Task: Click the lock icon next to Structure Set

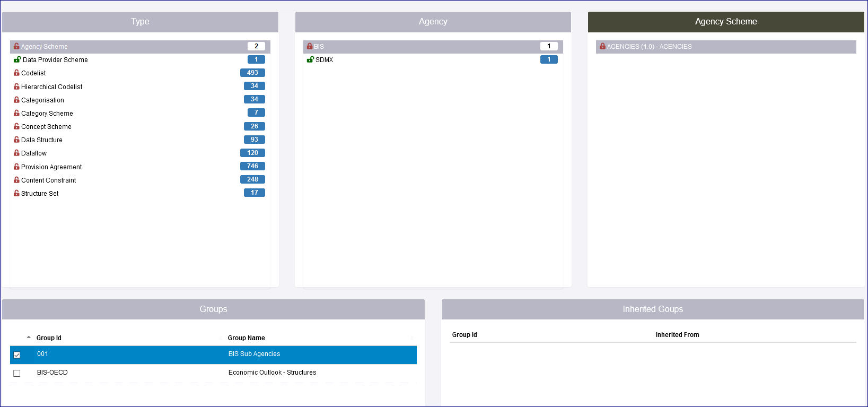Action: 16,193
